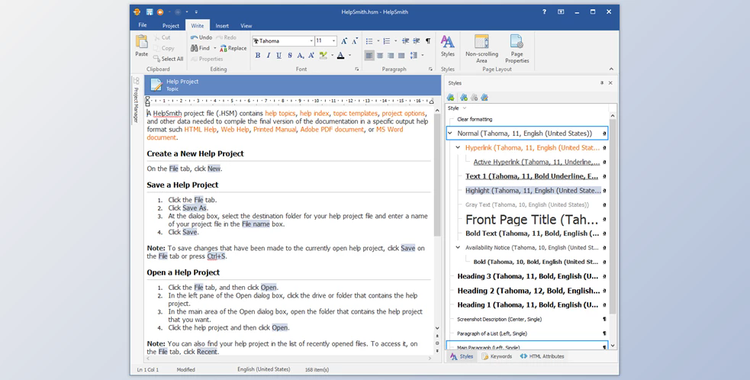Show paragraph marks pilcrow
Viewport: 750px width, 380px height.
pyautogui.click(x=428, y=41)
